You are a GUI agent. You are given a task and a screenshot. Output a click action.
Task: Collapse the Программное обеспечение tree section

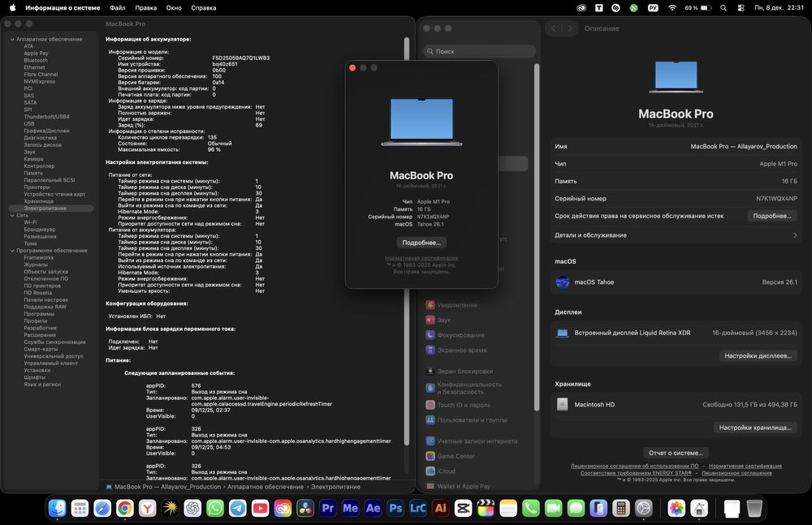click(x=12, y=251)
